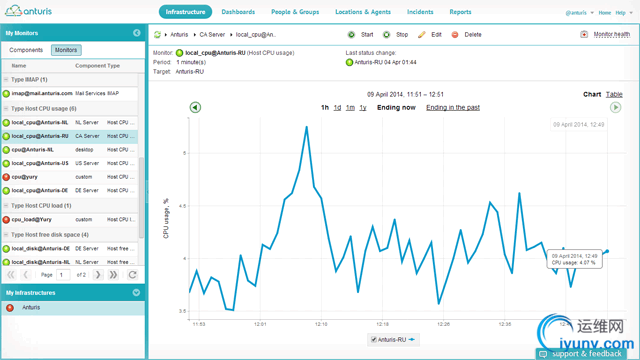Click the Stop monitor icon
640x360 pixels.
[386, 35]
